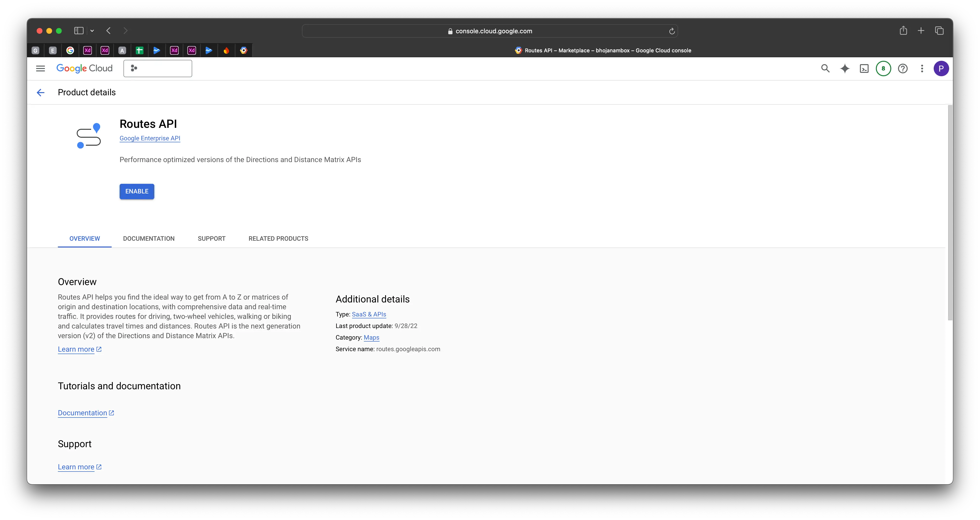
Task: Switch to the gray A pinned tab
Action: click(x=122, y=50)
